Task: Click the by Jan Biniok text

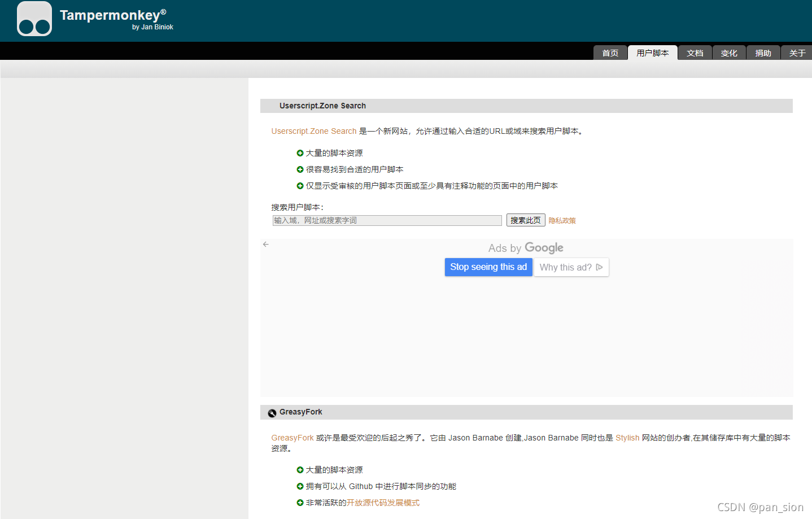Action: click(x=152, y=27)
